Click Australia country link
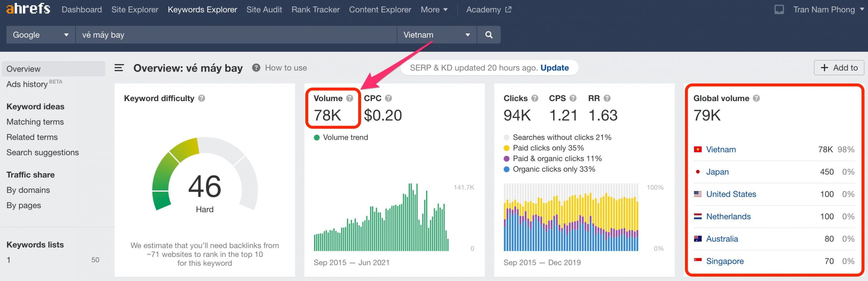The height and width of the screenshot is (281, 868). pyautogui.click(x=722, y=239)
